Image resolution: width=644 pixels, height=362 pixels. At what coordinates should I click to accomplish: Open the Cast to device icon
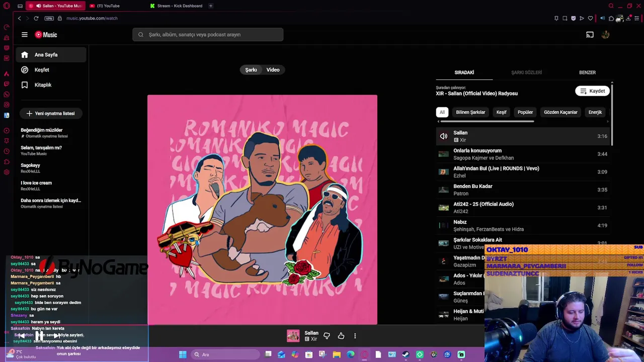pos(590,35)
